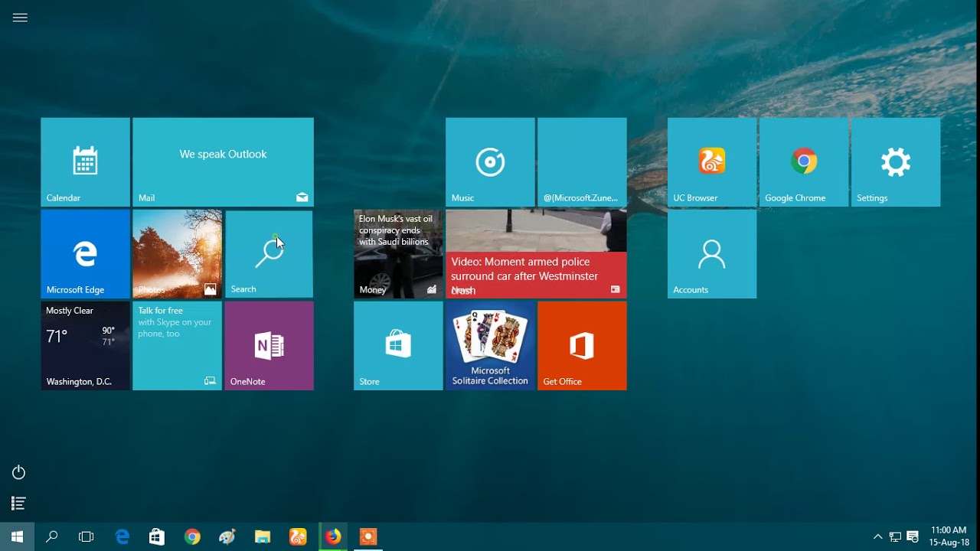Open the Music tile

click(x=490, y=162)
